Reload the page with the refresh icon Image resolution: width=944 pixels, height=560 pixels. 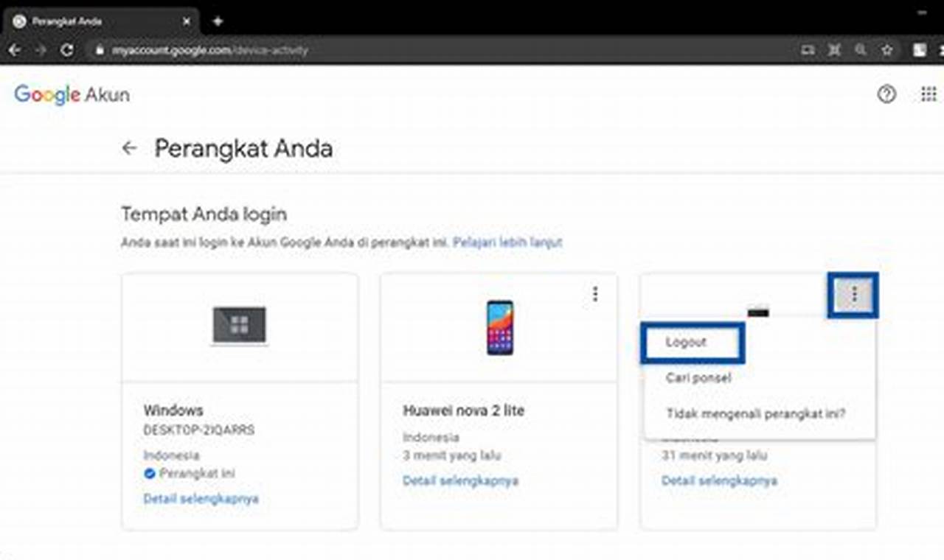(x=67, y=50)
